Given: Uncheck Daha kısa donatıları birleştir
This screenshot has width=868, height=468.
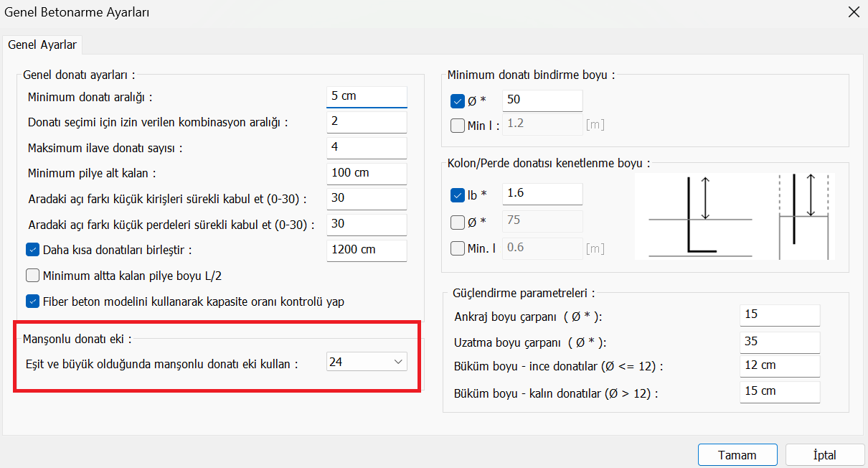Looking at the screenshot, I should (33, 250).
